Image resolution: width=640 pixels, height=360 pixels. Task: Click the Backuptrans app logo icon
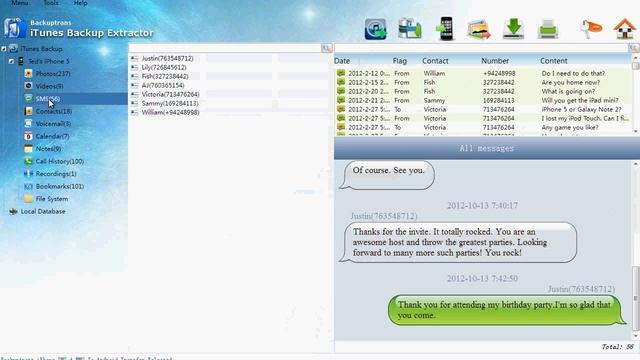[15, 29]
